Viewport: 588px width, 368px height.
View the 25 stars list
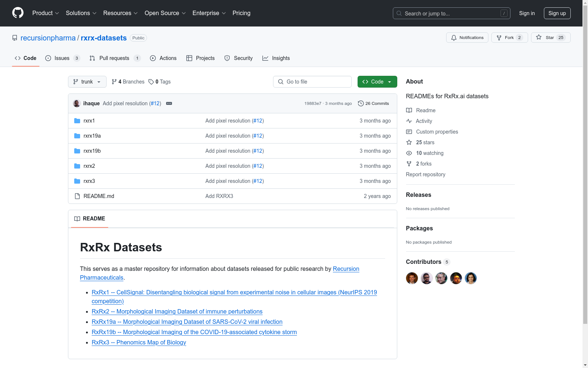tap(420, 142)
